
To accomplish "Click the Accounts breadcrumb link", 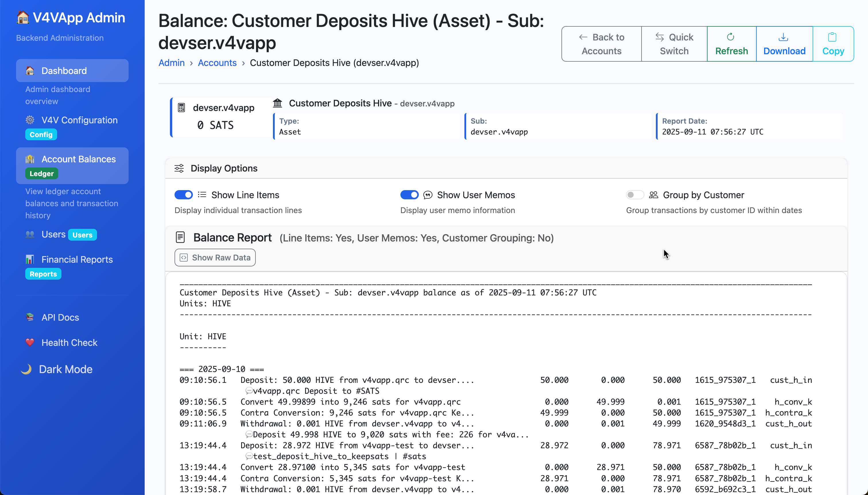I will pos(217,63).
